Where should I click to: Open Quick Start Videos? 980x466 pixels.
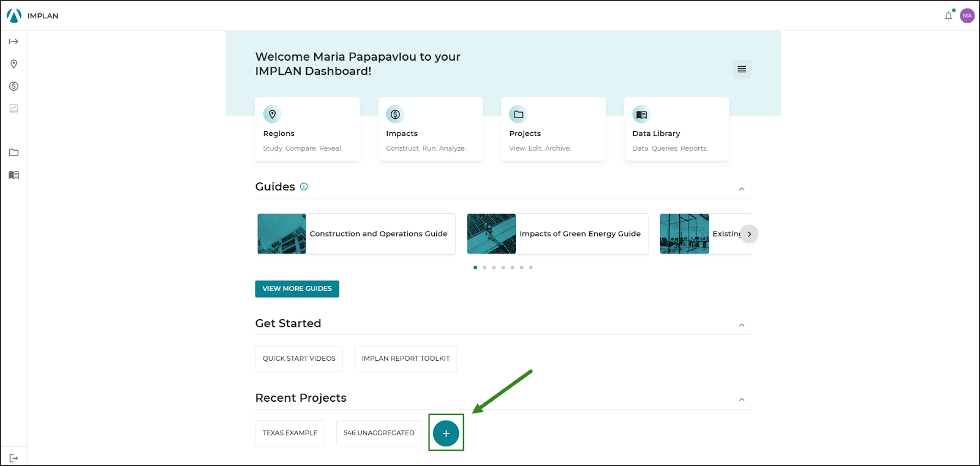point(299,359)
